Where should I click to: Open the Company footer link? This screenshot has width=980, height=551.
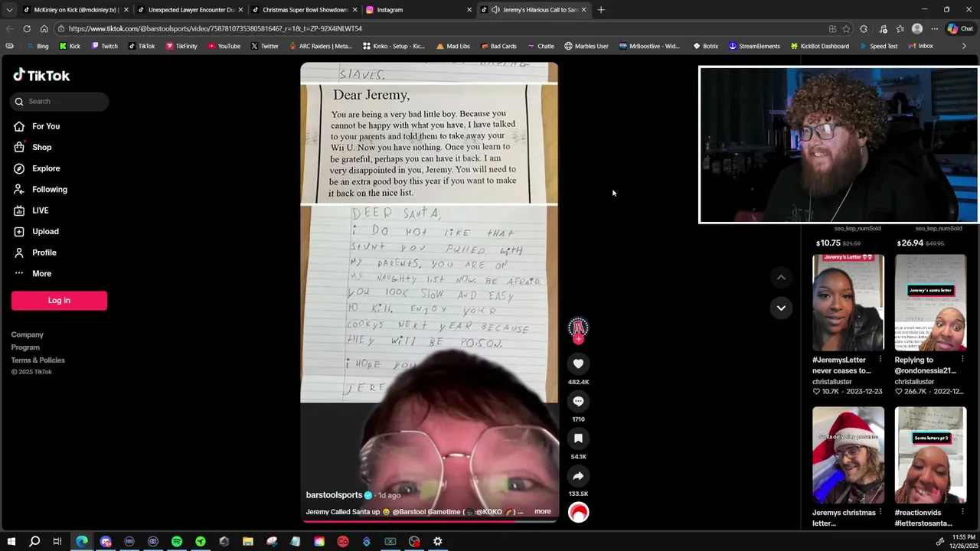(27, 334)
